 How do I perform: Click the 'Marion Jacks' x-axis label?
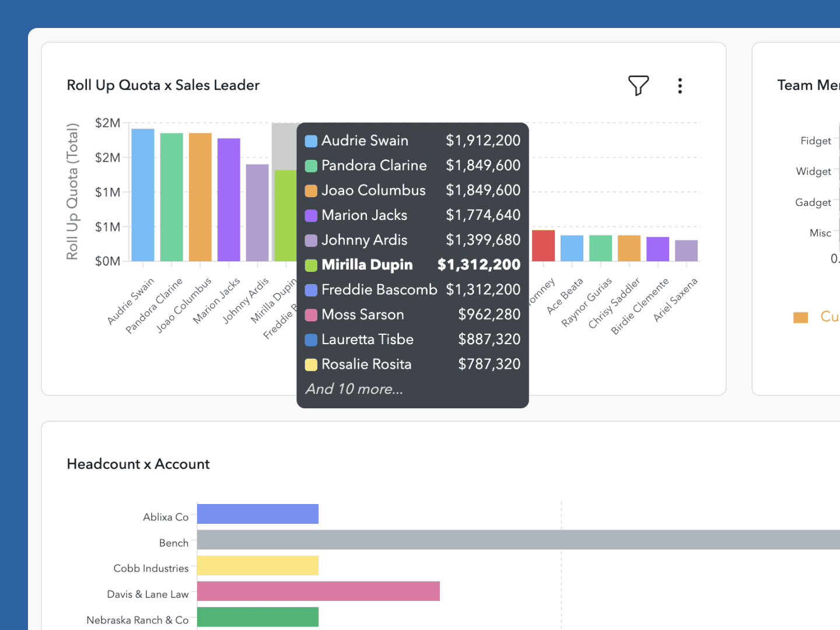(216, 301)
